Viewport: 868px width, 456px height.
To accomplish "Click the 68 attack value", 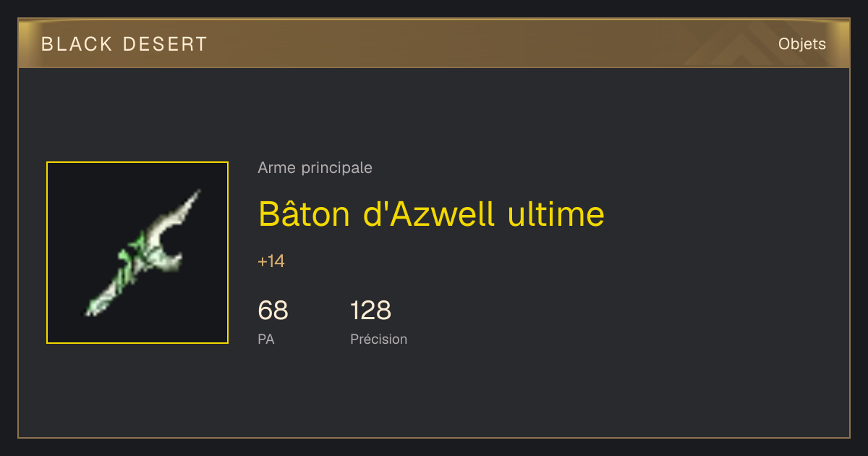I will [x=273, y=311].
